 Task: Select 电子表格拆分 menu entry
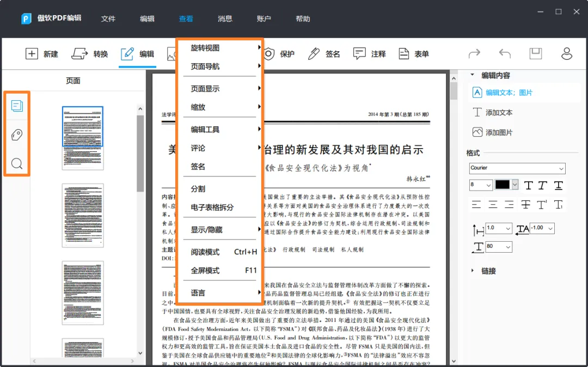[220, 207]
